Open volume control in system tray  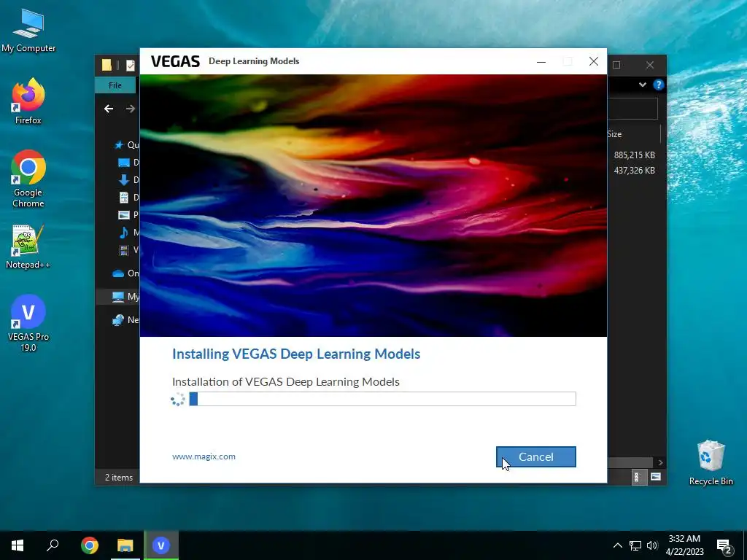tap(652, 545)
